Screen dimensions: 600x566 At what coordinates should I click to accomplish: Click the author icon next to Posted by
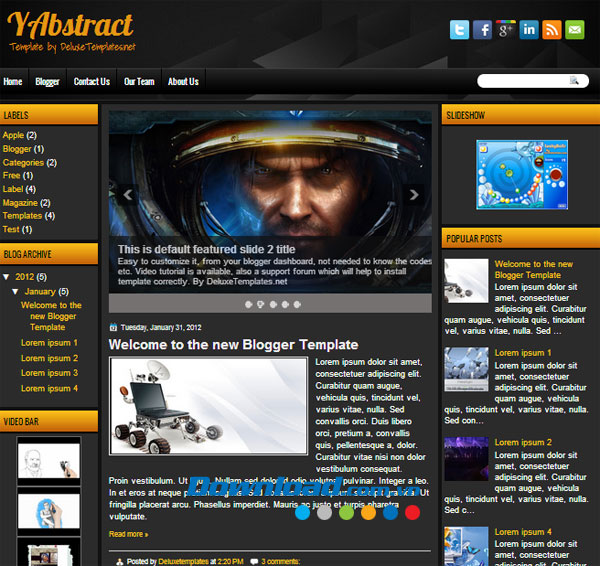pyautogui.click(x=120, y=561)
